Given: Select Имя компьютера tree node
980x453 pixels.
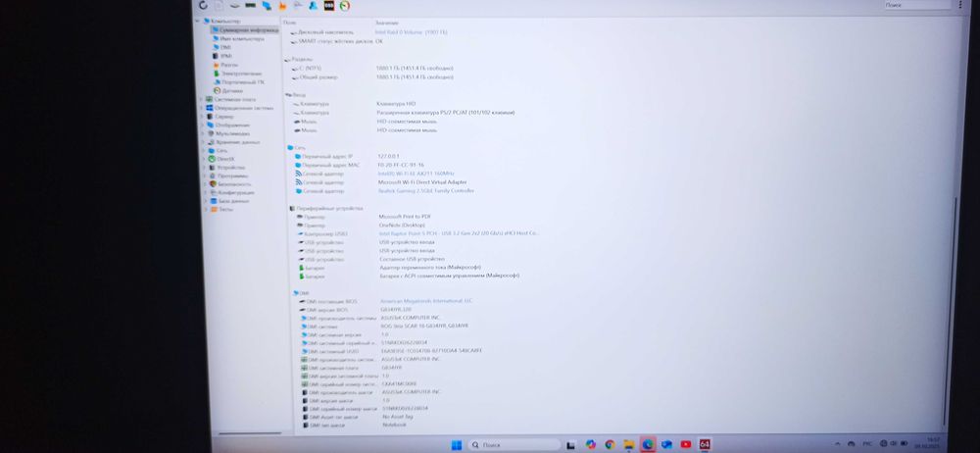Looking at the screenshot, I should [238, 38].
